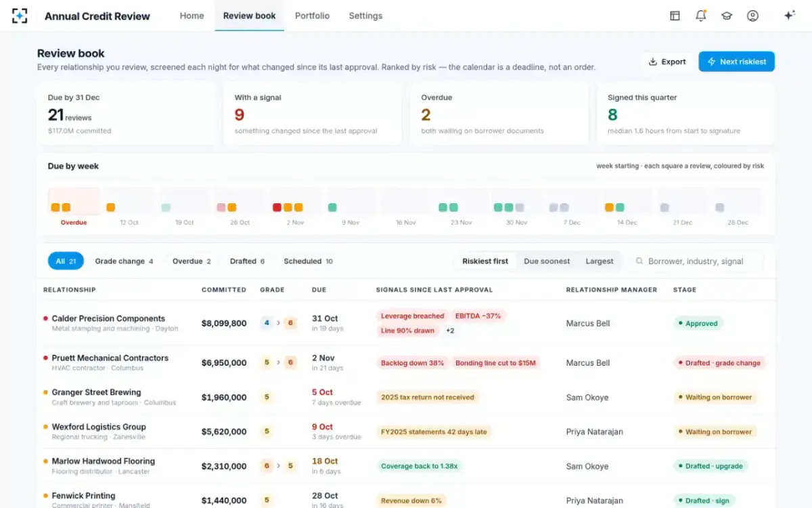
Task: Open the Signed this quarter summary card
Action: click(x=686, y=114)
